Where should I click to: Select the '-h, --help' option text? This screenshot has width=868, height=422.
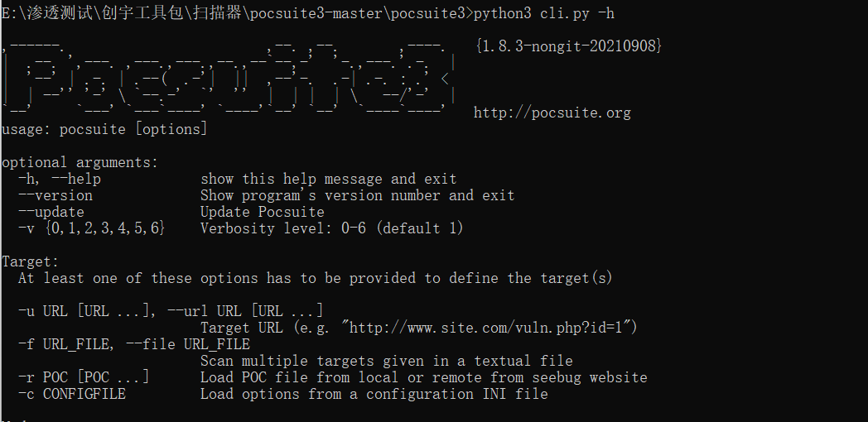[60, 180]
